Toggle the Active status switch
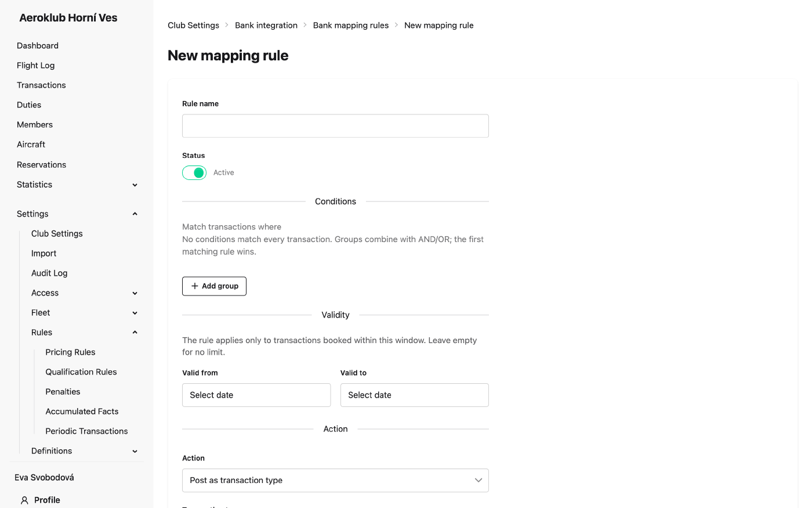 click(x=194, y=172)
